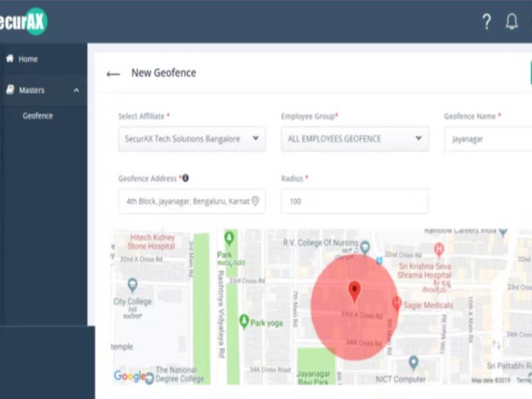
Task: Click the Jayanagar Ravi Park label
Action: coord(313,378)
